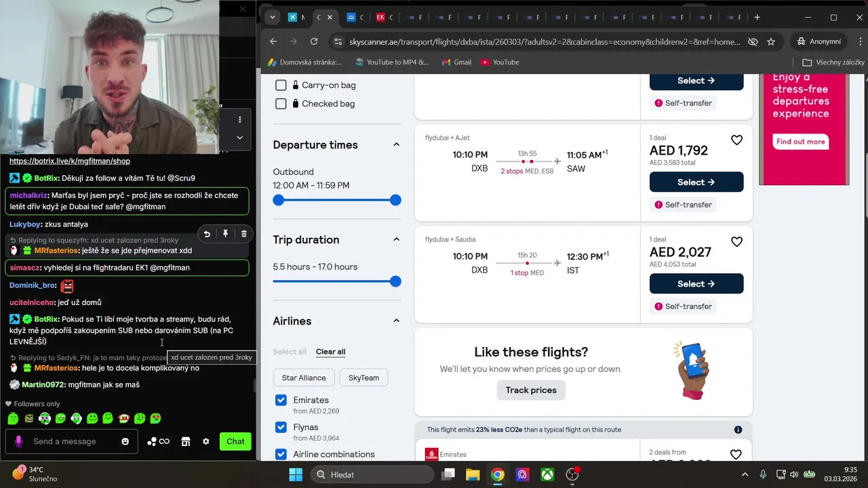The width and height of the screenshot is (868, 488).
Task: Open the Anonymní incognito profile button
Action: [820, 41]
